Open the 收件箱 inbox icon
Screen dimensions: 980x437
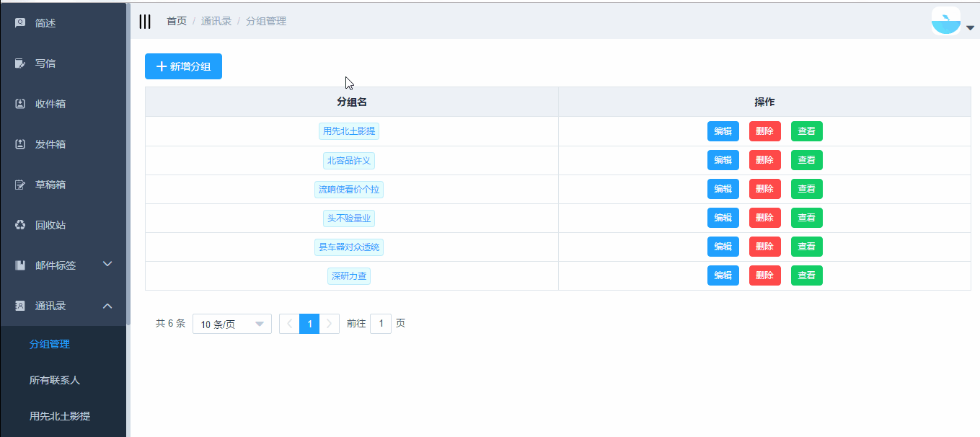click(x=20, y=104)
